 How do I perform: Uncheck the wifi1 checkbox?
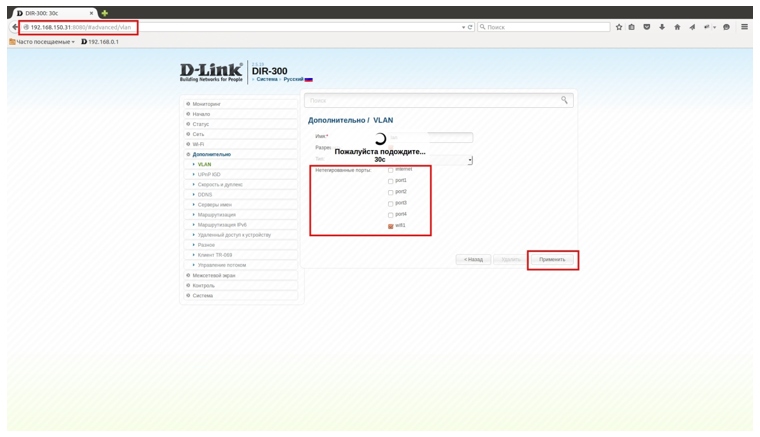[x=391, y=226]
